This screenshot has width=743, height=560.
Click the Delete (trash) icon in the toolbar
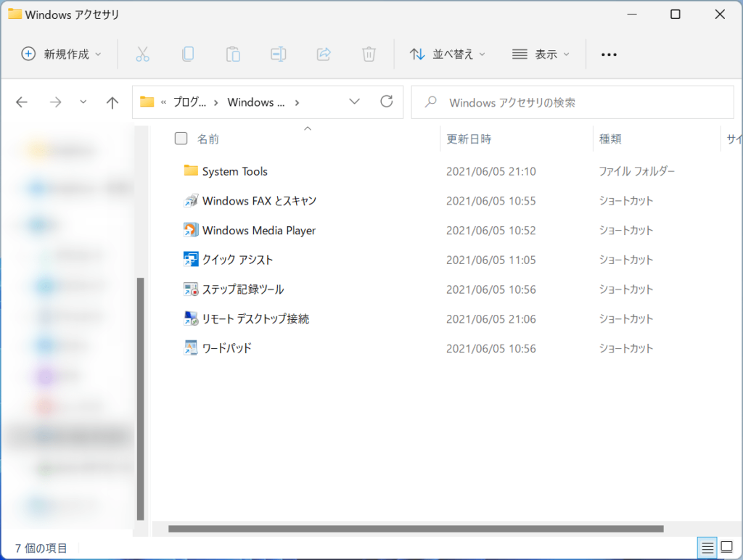tap(369, 54)
